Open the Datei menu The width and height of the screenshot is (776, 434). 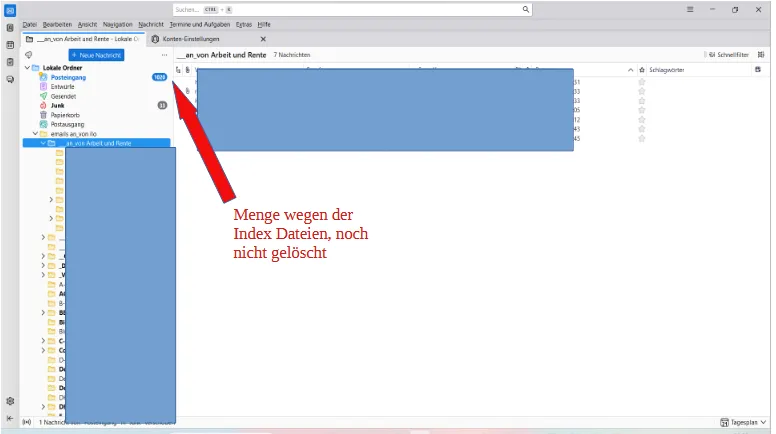click(x=30, y=24)
